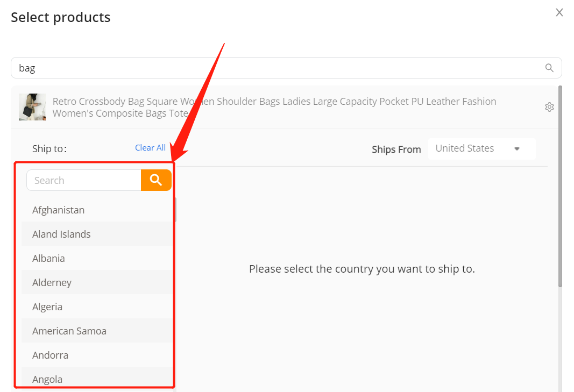Screen dimensions: 574x392
Task: Open the product settings gear icon
Action: 549,107
